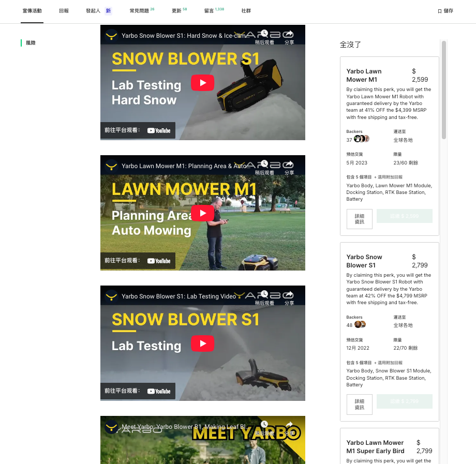Click 詳細資訊 button for Yarbo Lawn Mower M1
The height and width of the screenshot is (464, 476).
pos(360,219)
